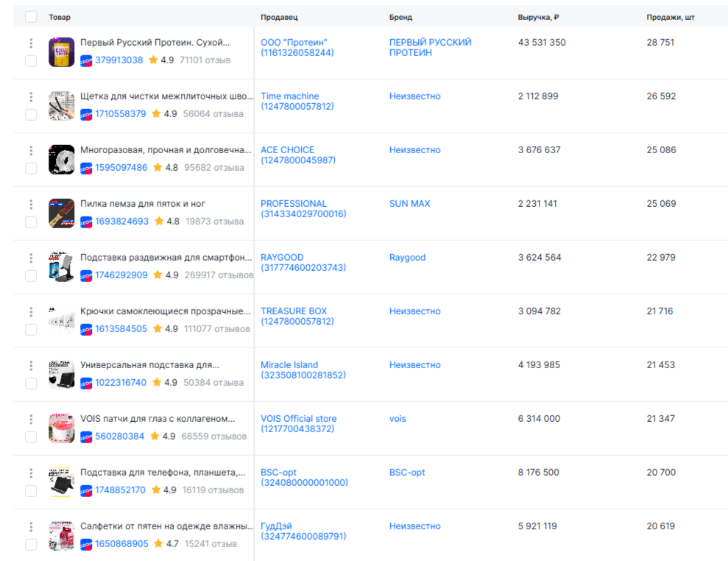Screen dimensions: 728x561
Task: Click Ozon icon next to 1693824693
Action: pos(86,222)
